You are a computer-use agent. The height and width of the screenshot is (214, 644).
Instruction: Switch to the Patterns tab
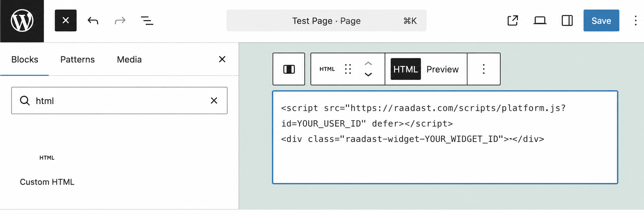tap(78, 59)
